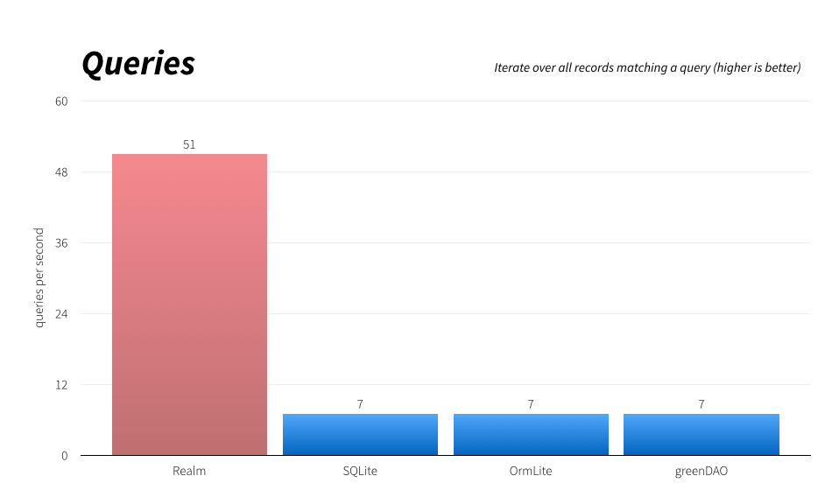The height and width of the screenshot is (504, 832).
Task: Select the blue greenDAO bar
Action: click(x=701, y=434)
